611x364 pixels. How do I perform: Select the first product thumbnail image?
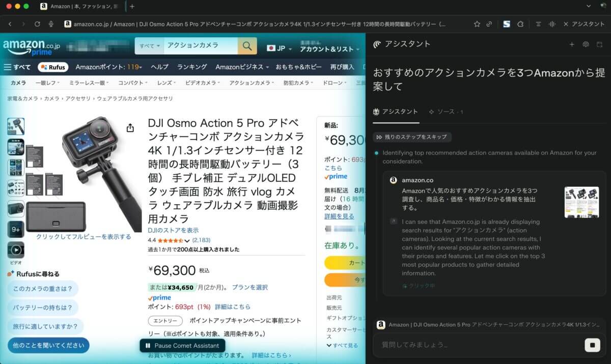(x=16, y=126)
